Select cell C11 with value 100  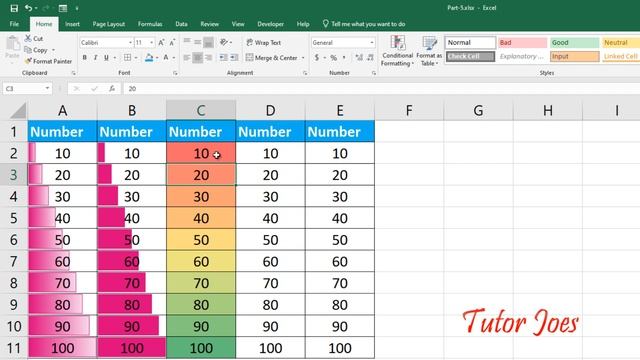[201, 348]
